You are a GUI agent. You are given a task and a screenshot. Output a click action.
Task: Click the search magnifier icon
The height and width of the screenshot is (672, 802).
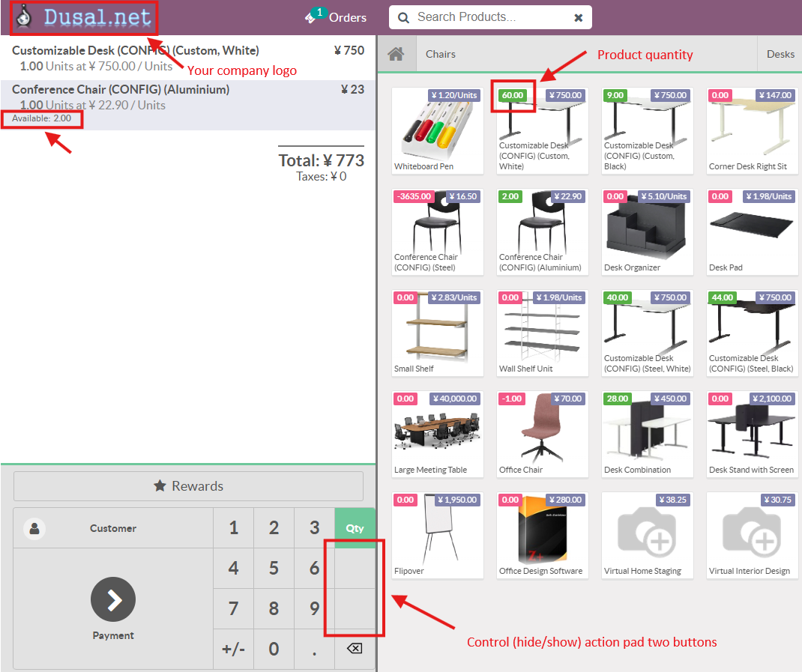click(404, 17)
